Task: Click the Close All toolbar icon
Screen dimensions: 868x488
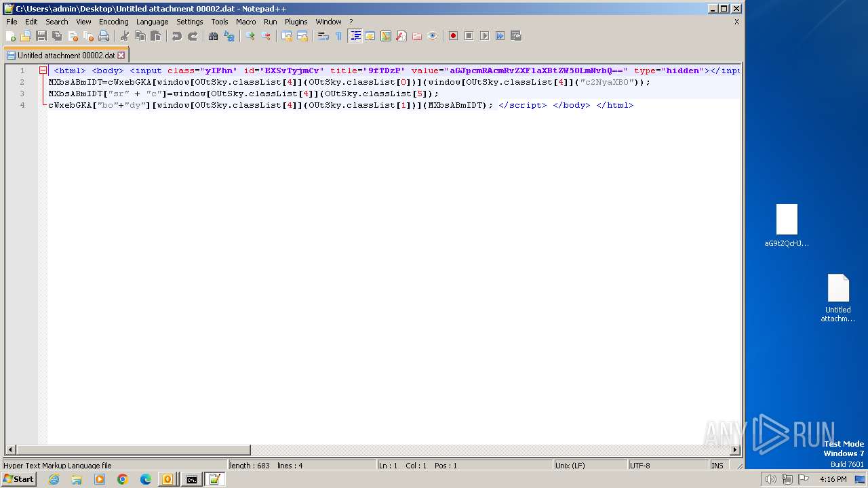Action: 88,36
